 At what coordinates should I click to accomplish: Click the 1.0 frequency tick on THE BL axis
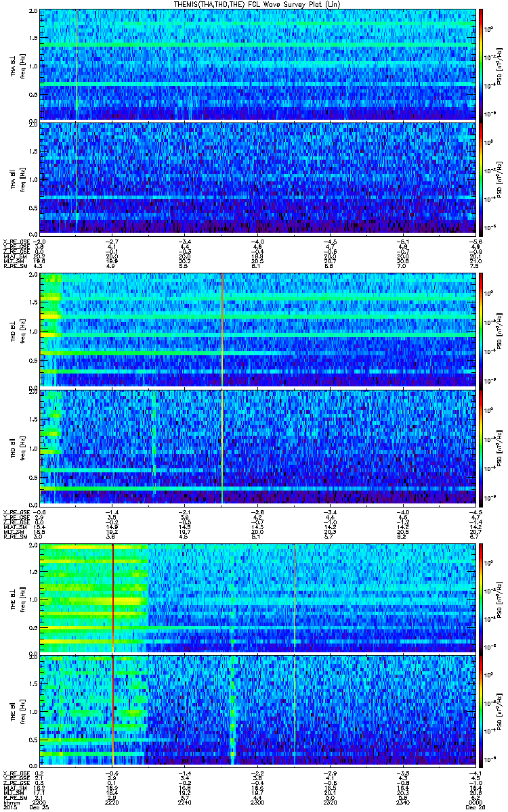click(35, 598)
